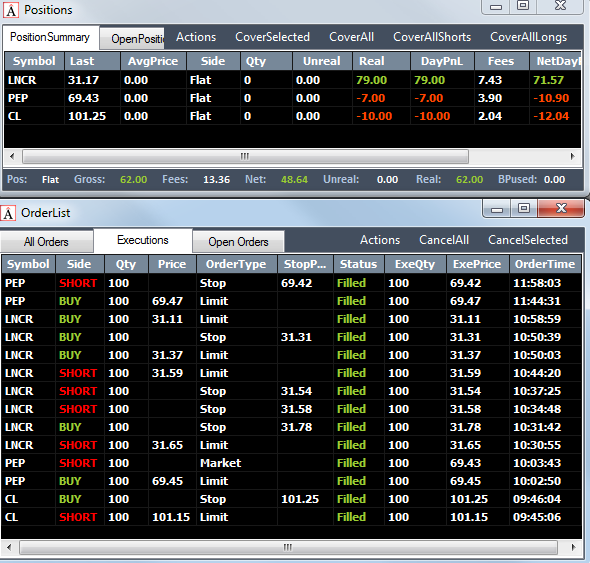
Task: Click the OrderList window app icon
Action: [8, 213]
